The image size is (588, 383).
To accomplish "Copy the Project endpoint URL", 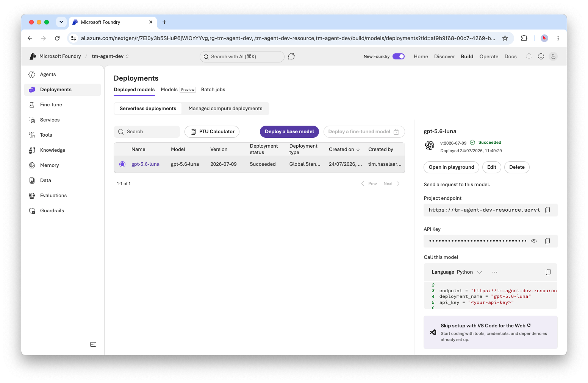I will (547, 210).
